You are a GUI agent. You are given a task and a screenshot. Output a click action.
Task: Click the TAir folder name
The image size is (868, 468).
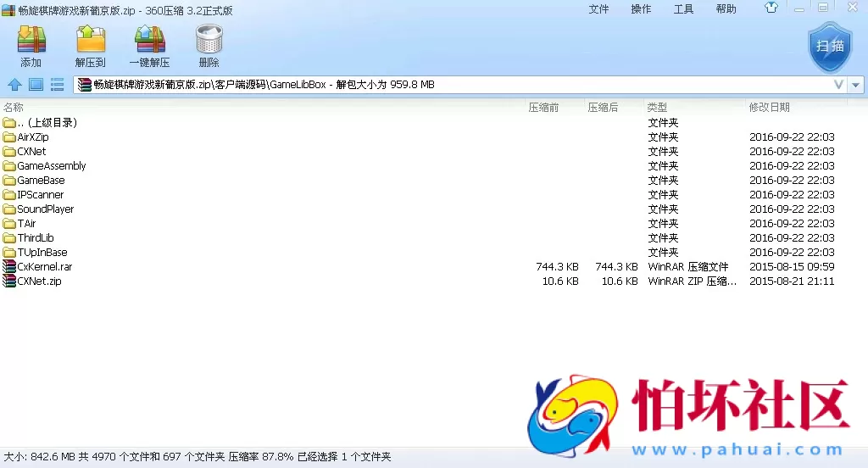[x=26, y=223]
